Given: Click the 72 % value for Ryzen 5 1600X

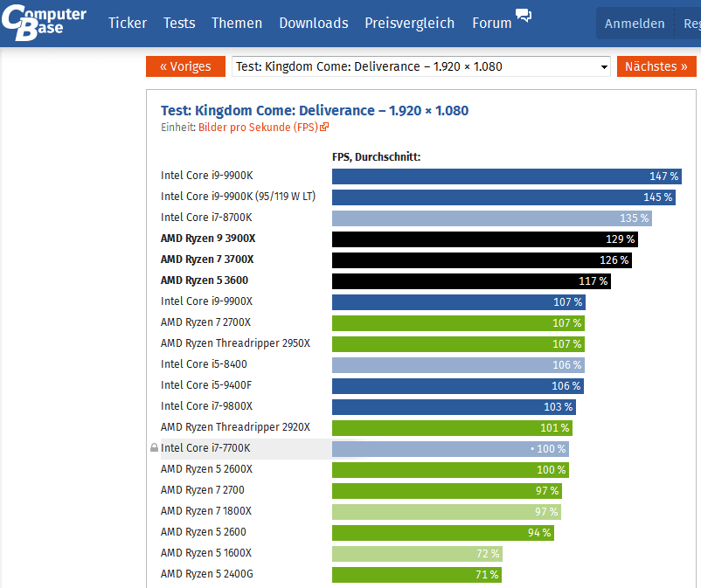Looking at the screenshot, I should pyautogui.click(x=488, y=554).
